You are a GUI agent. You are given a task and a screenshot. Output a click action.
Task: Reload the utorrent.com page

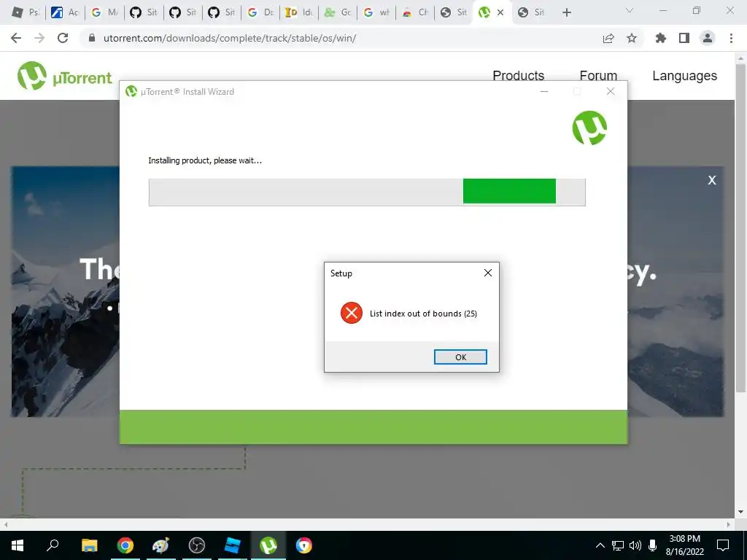63,38
